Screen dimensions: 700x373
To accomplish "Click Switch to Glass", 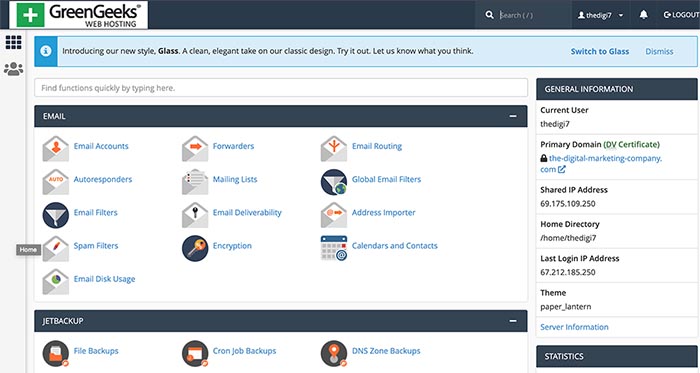I will coord(600,51).
